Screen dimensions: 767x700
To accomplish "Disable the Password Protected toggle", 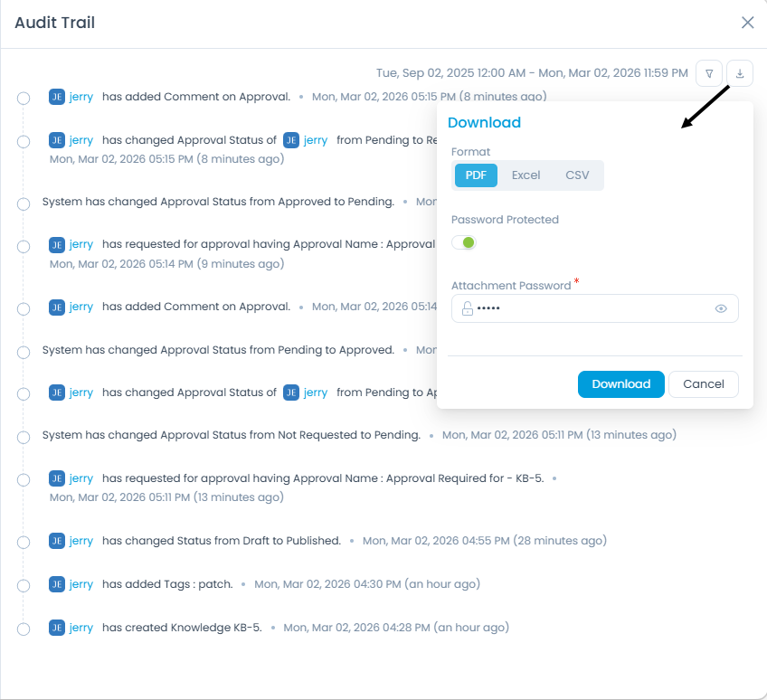I will pyautogui.click(x=464, y=242).
